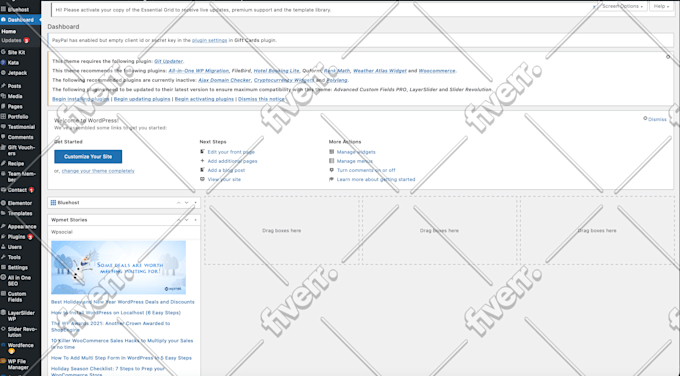Close the Essential Grid activation notice

pos(594,7)
